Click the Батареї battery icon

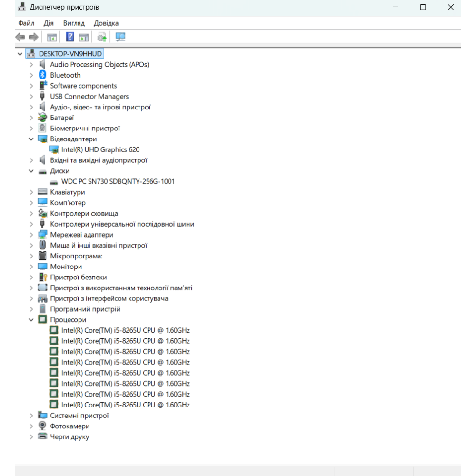[x=42, y=118]
